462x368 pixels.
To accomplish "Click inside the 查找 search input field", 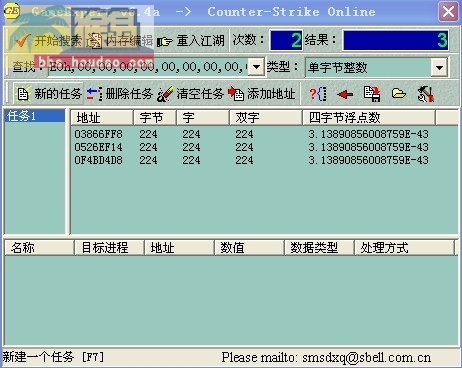I will click(x=149, y=67).
